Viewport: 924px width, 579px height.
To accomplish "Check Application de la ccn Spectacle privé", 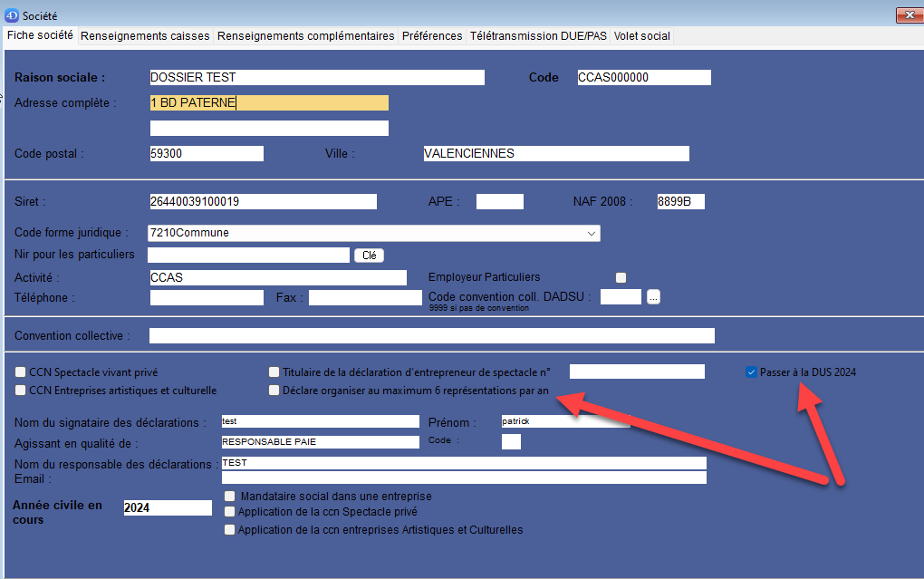I will tap(229, 512).
